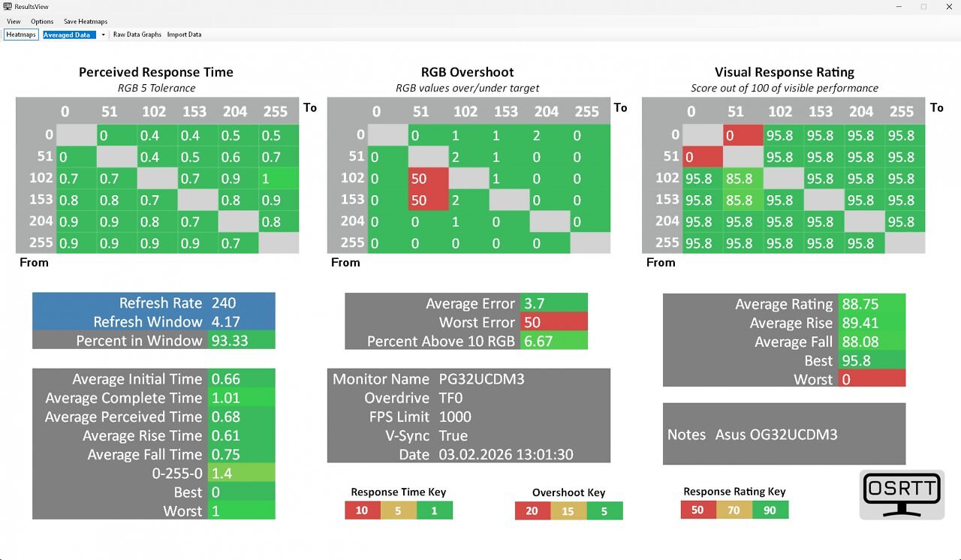Click the green 90 response rating key swatch
The height and width of the screenshot is (560, 961).
770,510
